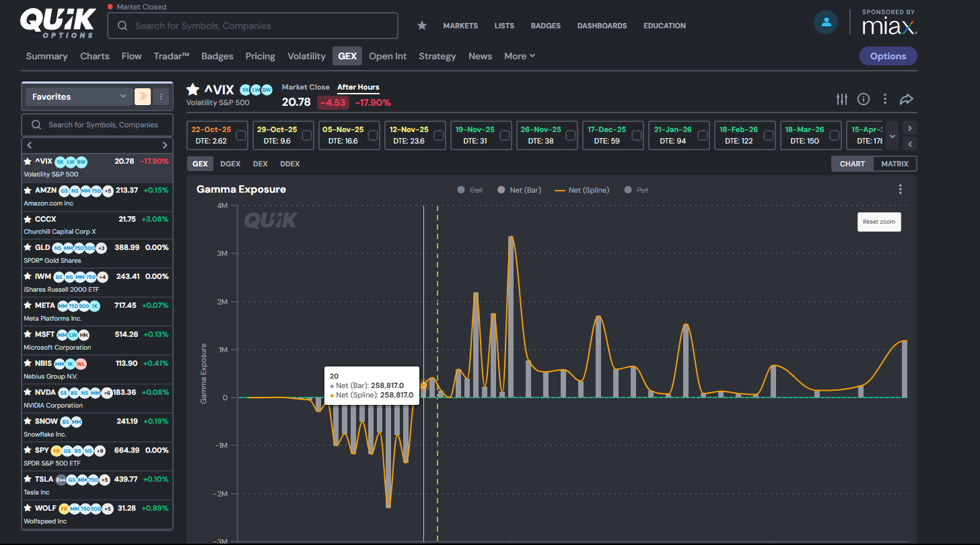The height and width of the screenshot is (545, 980).
Task: Toggle favorite star next to ^VIX header
Action: click(193, 90)
